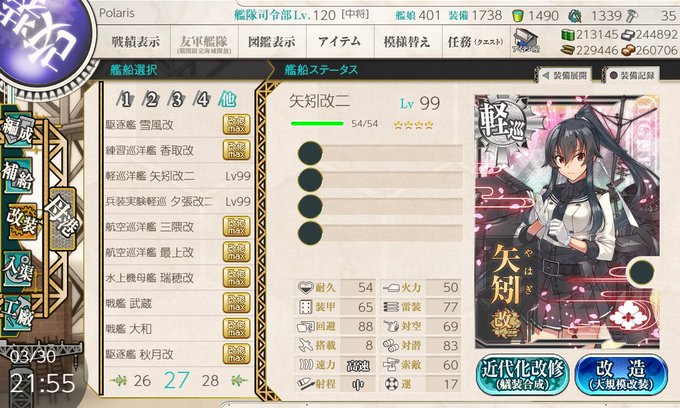Toggle 装備記録 equipment record tab

click(631, 75)
